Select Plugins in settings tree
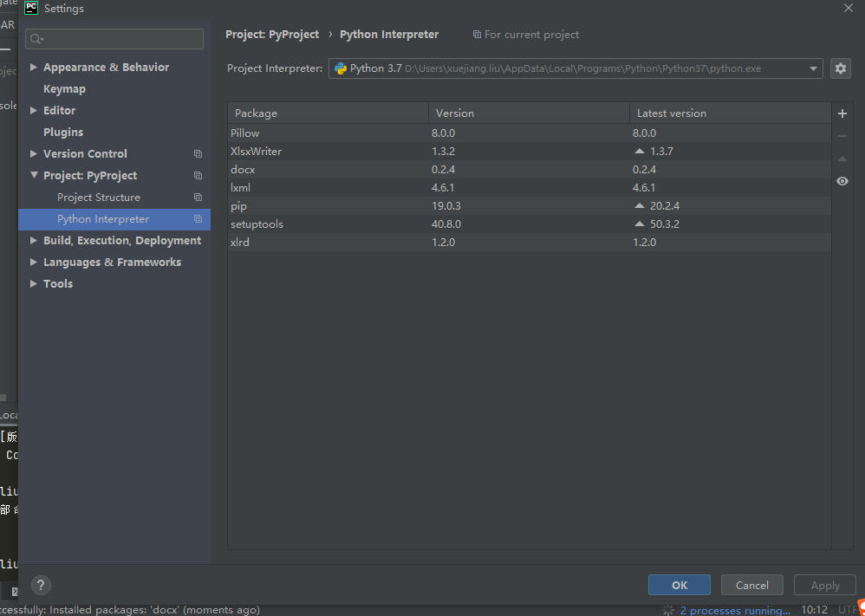The image size is (865, 616). tap(63, 133)
